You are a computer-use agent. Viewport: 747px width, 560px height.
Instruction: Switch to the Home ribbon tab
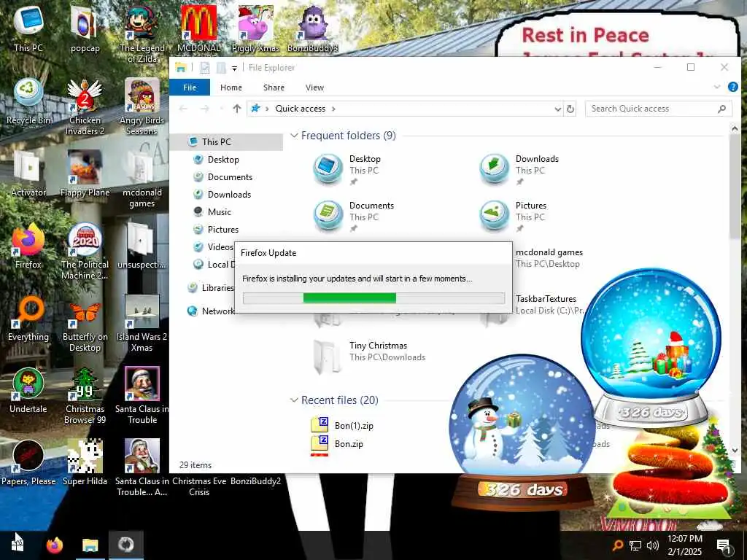click(x=231, y=87)
